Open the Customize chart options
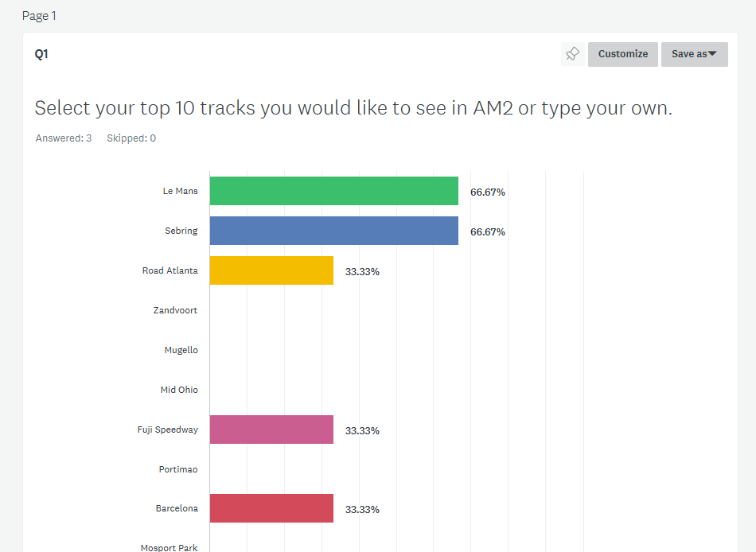This screenshot has height=552, width=756. click(x=623, y=54)
